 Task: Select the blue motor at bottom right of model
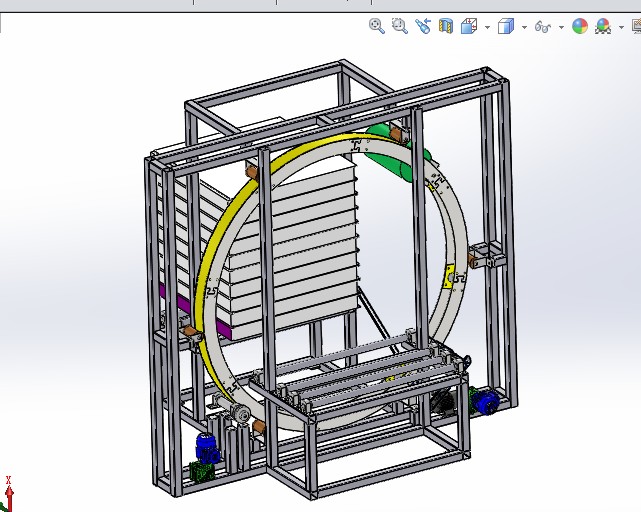[484, 400]
